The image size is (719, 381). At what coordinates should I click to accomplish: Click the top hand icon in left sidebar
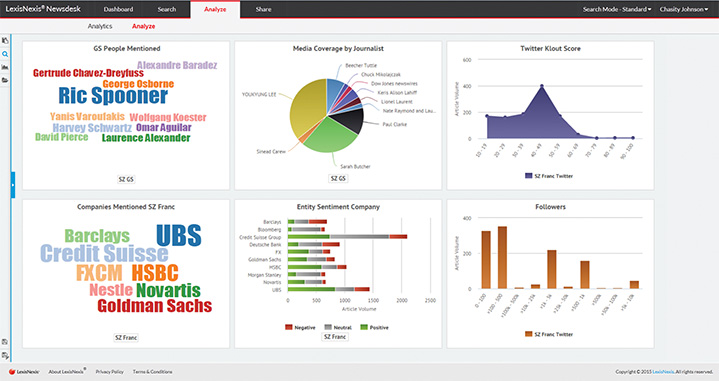point(5,41)
